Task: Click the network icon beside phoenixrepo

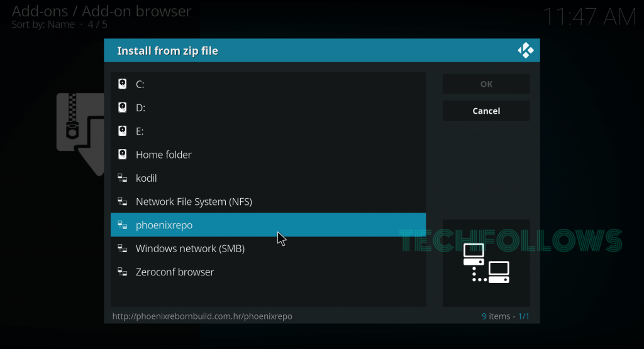Action: 123,224
